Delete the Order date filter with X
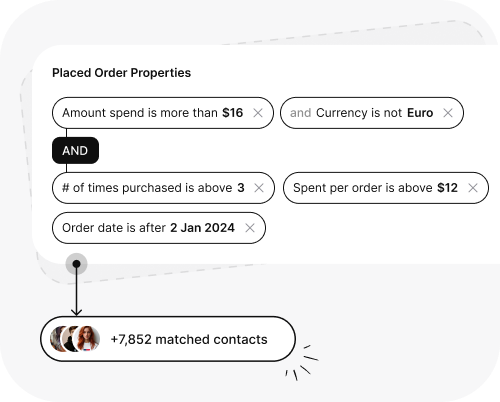Image resolution: width=500 pixels, height=402 pixels. [x=250, y=228]
